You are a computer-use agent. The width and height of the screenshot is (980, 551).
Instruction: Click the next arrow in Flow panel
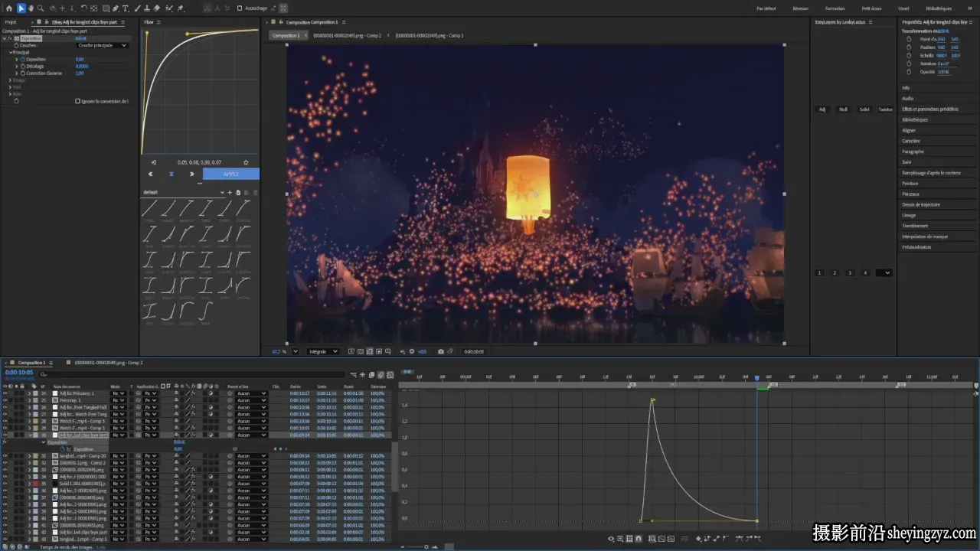click(191, 174)
